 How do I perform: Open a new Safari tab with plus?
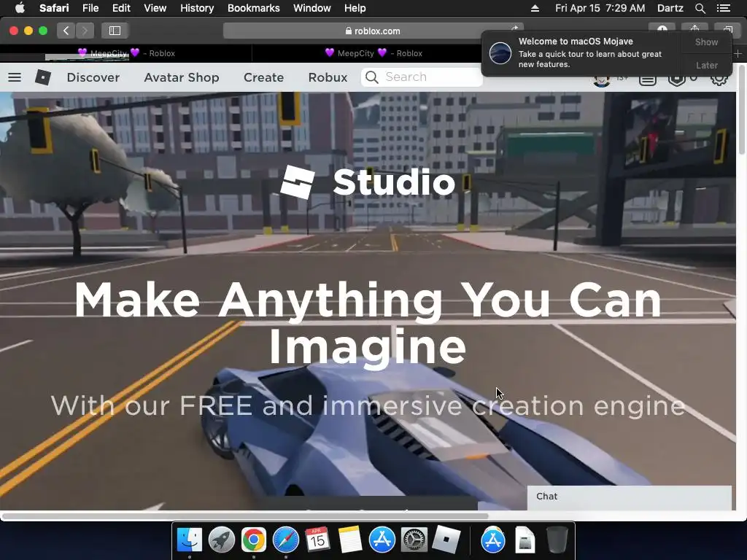[738, 54]
